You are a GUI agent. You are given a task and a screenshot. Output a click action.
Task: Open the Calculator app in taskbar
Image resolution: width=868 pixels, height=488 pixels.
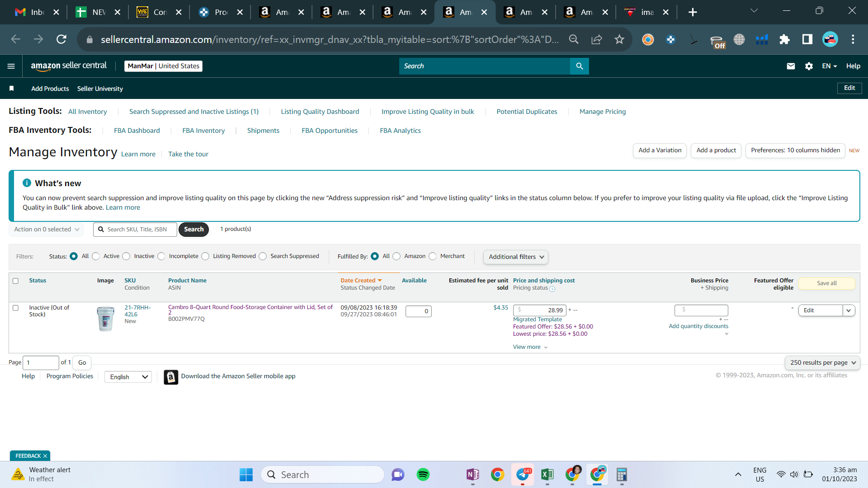pos(622,474)
